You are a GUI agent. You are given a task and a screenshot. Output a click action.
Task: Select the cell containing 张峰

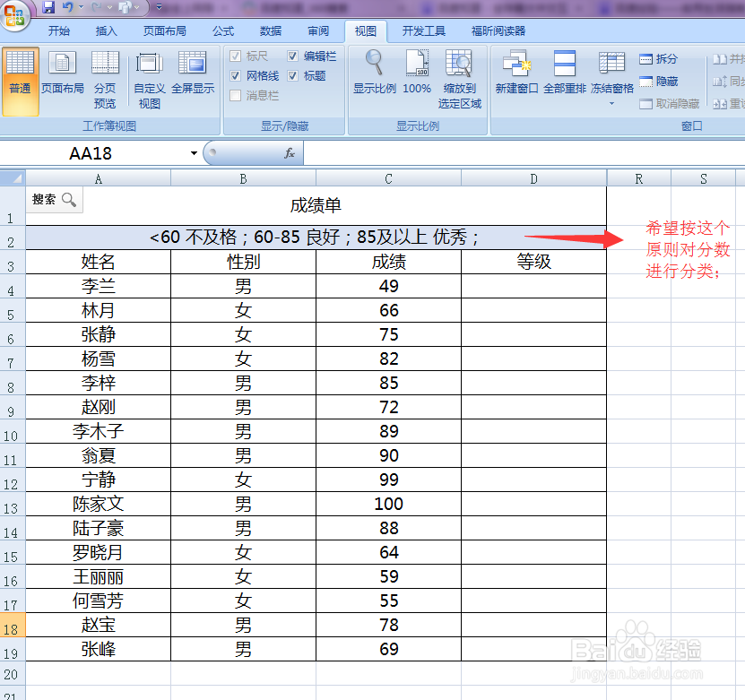(98, 649)
